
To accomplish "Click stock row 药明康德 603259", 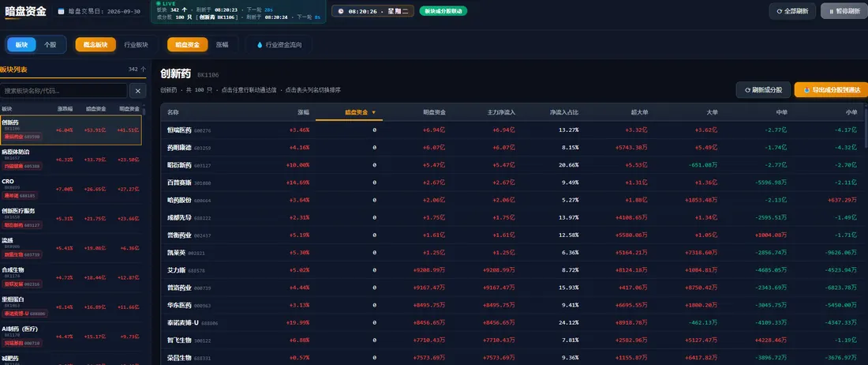I will pos(512,148).
